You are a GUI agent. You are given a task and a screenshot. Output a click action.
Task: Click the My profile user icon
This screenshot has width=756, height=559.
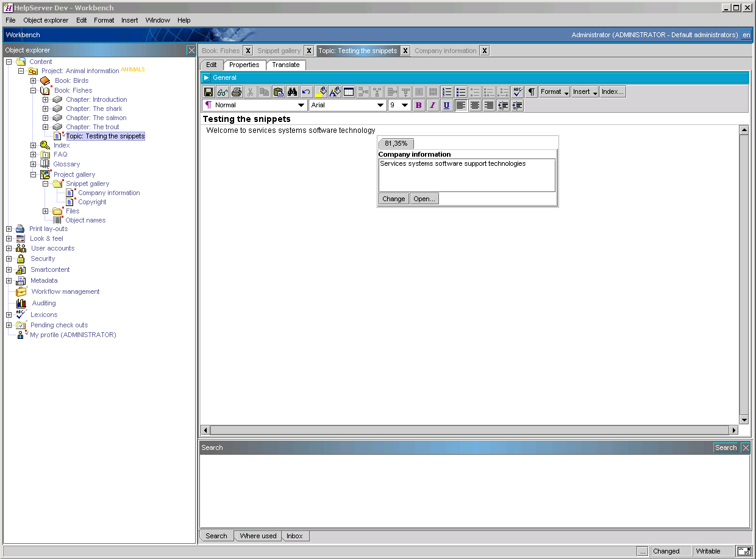tap(21, 335)
